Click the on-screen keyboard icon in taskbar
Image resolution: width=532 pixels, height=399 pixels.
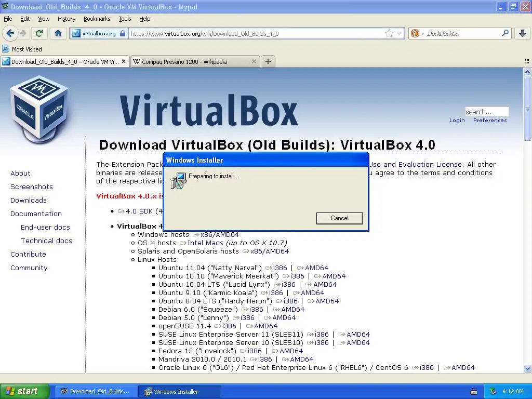(474, 392)
